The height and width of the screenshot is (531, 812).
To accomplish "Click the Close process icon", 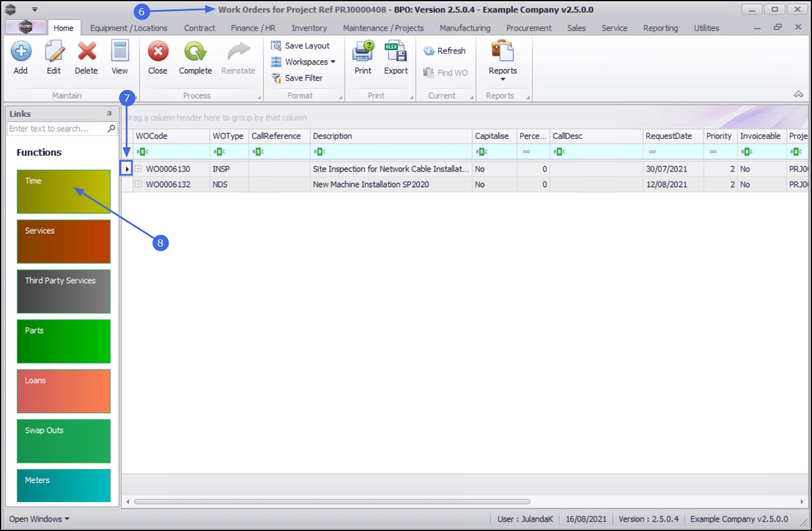I will (158, 52).
